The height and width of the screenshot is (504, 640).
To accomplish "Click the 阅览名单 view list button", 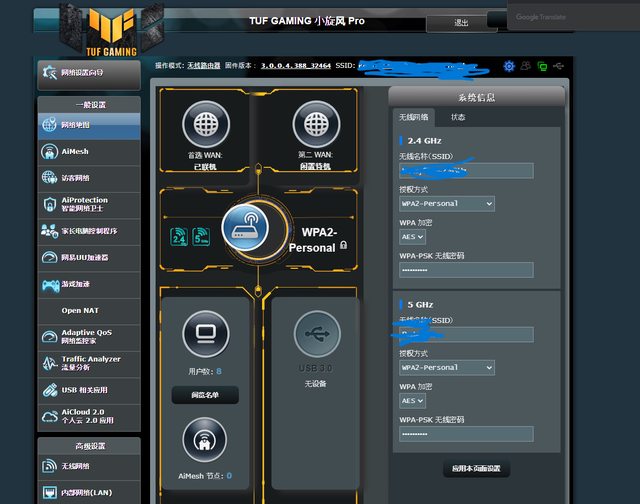I will pyautogui.click(x=206, y=395).
